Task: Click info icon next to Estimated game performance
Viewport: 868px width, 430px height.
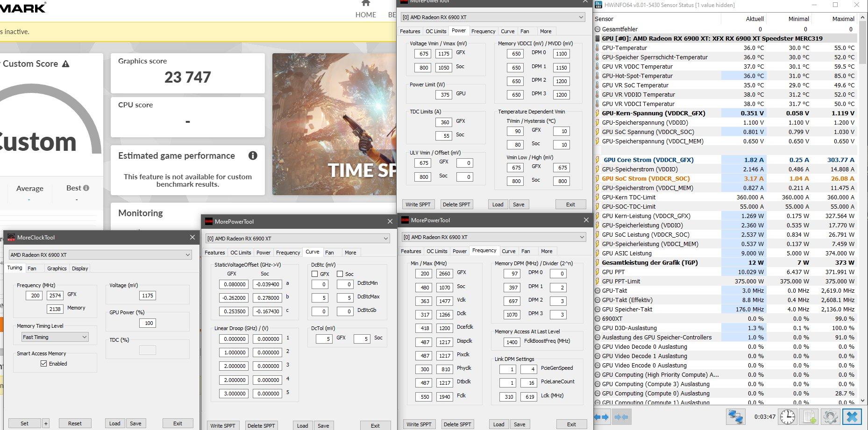Action: tap(253, 155)
